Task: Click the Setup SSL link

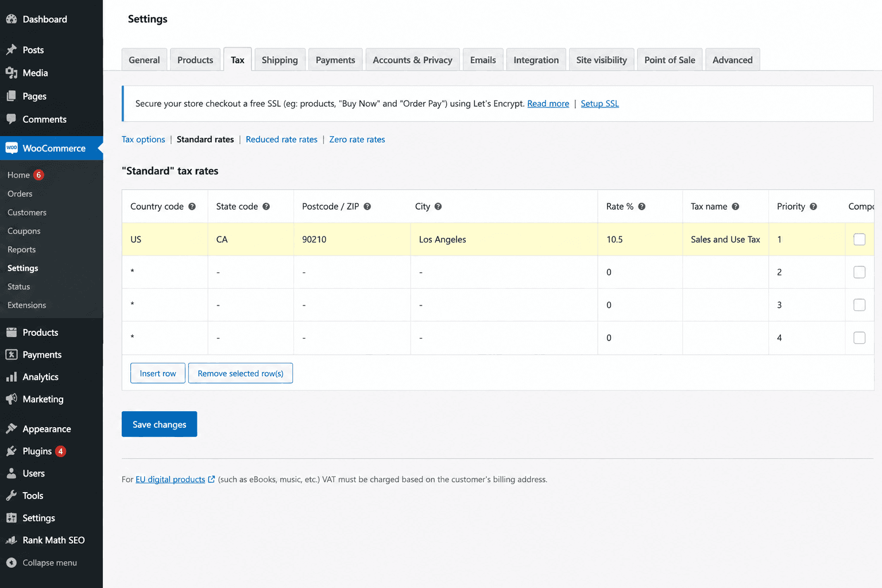Action: [599, 103]
